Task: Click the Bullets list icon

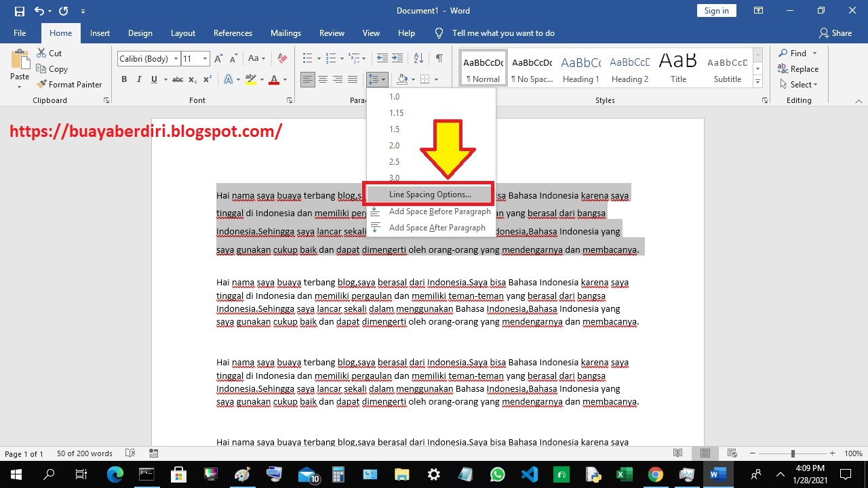Action: coord(307,59)
